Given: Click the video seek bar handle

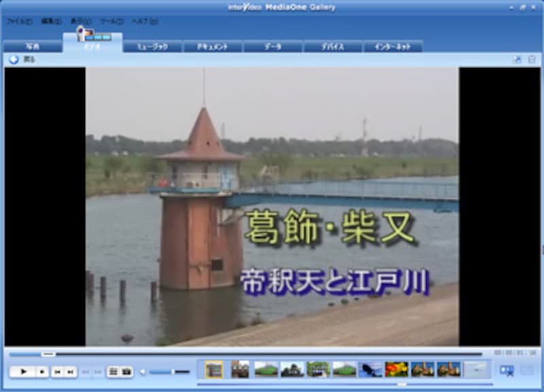Looking at the screenshot, I should click(x=48, y=354).
